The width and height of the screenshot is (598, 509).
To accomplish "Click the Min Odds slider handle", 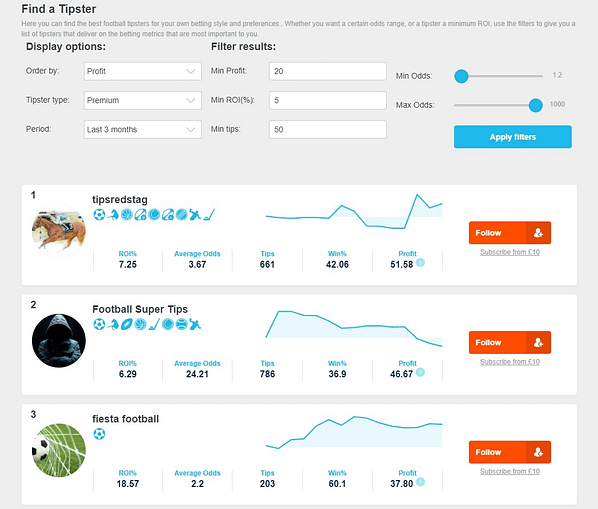I will pyautogui.click(x=461, y=76).
